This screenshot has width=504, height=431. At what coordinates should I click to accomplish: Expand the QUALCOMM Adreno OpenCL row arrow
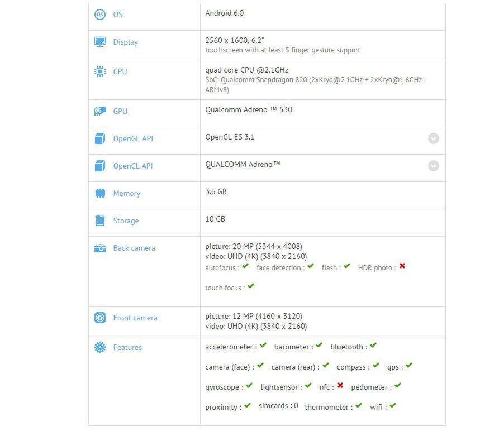(433, 166)
